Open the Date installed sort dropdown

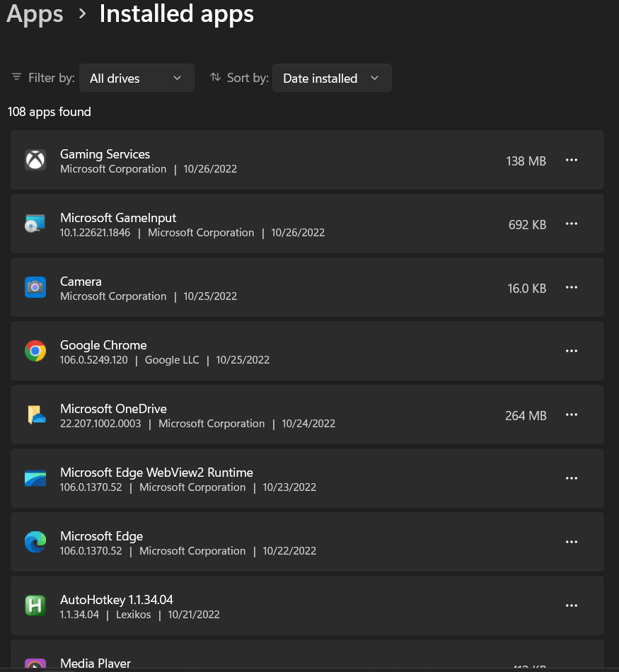(332, 78)
